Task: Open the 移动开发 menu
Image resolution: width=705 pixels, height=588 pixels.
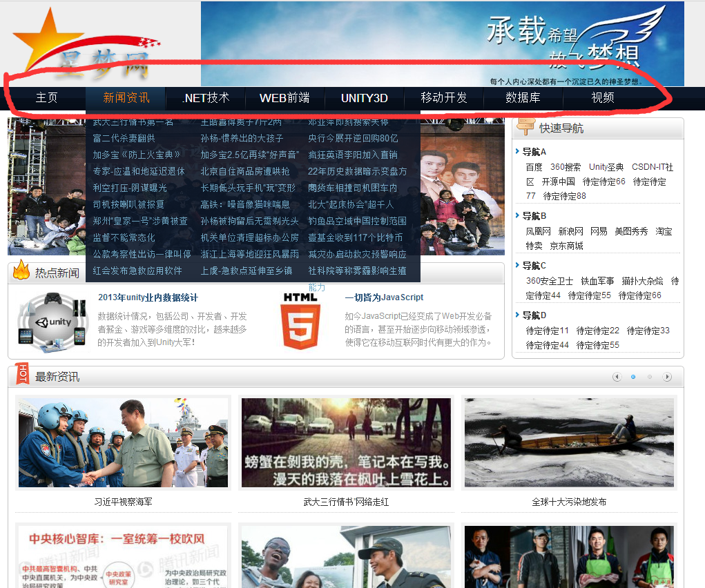Action: (x=444, y=97)
